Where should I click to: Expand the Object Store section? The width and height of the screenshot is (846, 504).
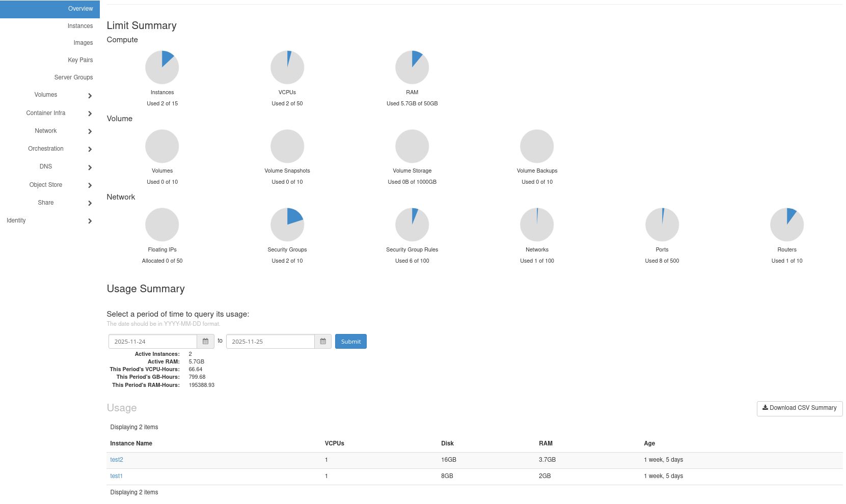coord(50,185)
